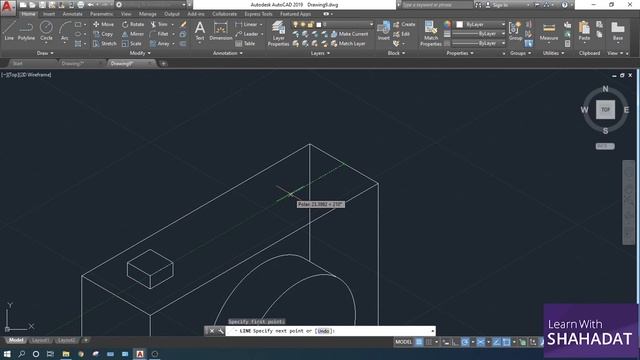This screenshot has height=360, width=640.
Task: Click the Linear dimension tool
Action: tap(246, 24)
